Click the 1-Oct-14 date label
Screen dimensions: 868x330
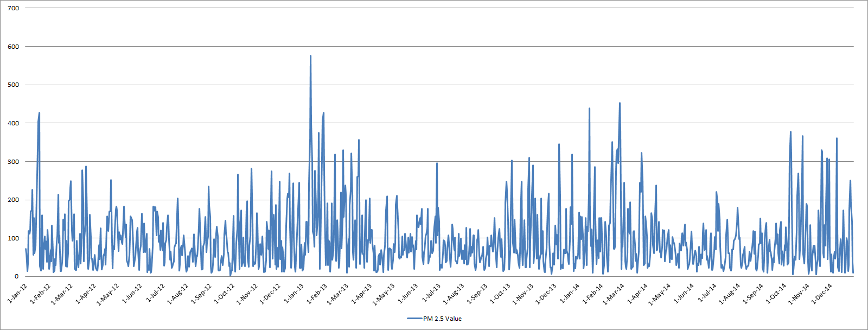[x=776, y=293]
